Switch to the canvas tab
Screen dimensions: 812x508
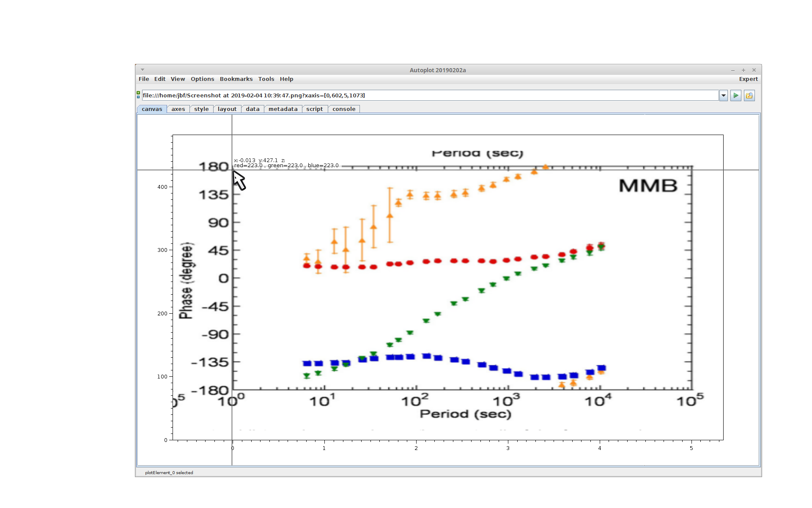pos(152,109)
